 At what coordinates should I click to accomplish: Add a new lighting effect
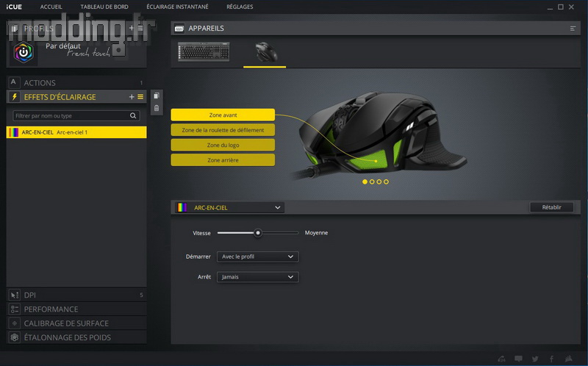tap(132, 97)
